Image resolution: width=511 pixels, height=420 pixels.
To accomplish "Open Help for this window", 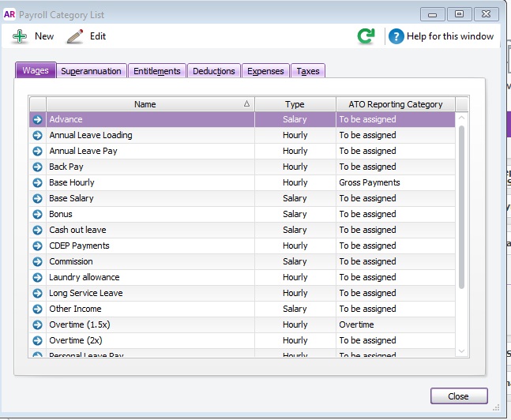I will pos(441,36).
